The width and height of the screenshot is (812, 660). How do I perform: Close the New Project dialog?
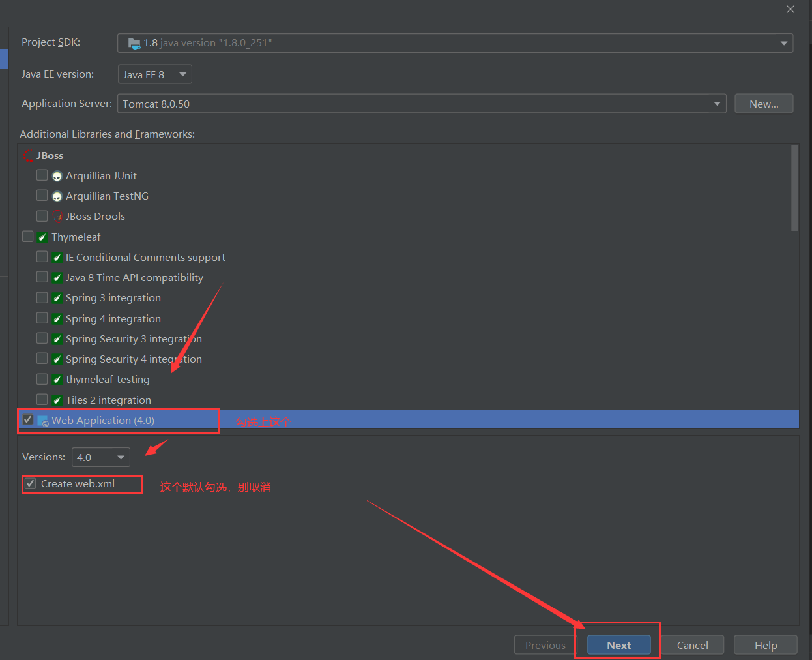coord(790,9)
